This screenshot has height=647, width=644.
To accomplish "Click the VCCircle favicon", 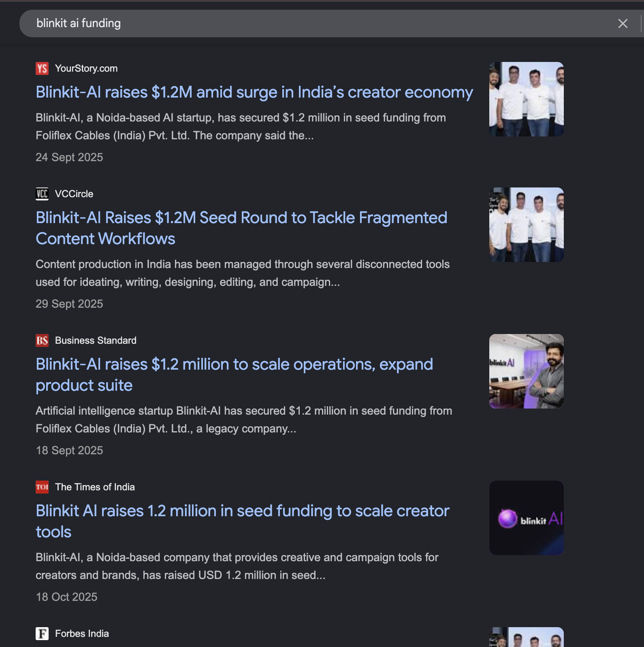I will point(42,194).
